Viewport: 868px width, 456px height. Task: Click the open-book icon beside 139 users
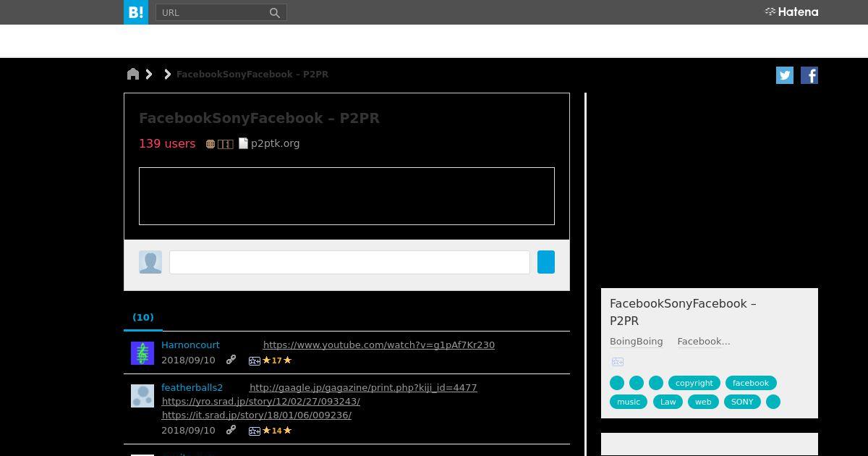pos(226,144)
